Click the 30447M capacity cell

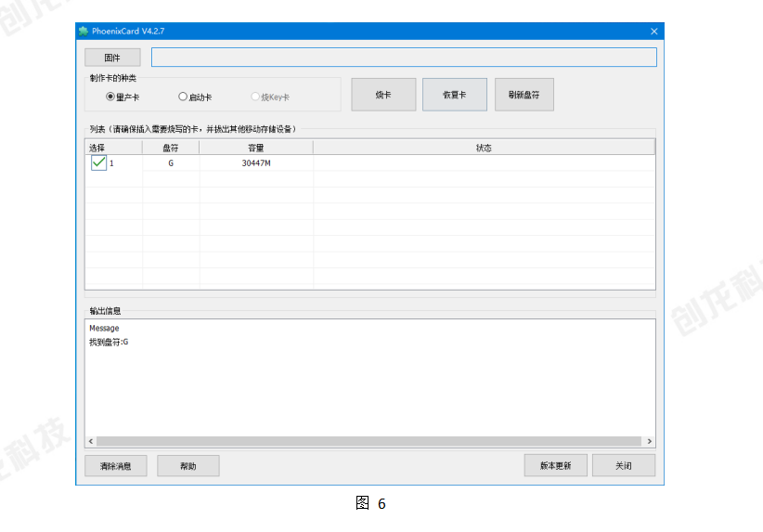pyautogui.click(x=256, y=163)
